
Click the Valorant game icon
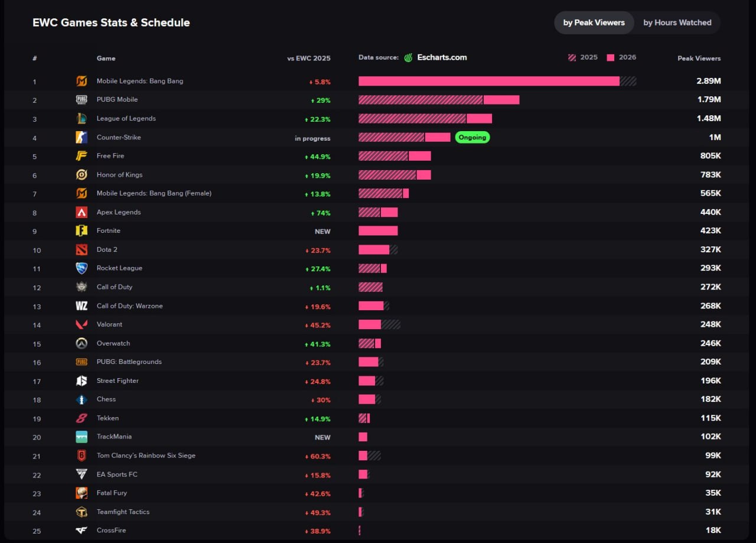pos(82,324)
